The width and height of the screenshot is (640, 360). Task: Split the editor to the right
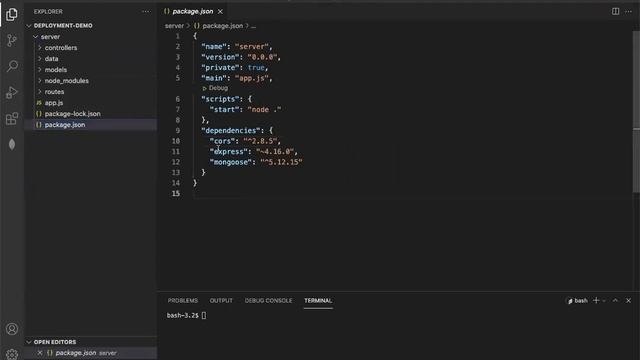coord(615,11)
